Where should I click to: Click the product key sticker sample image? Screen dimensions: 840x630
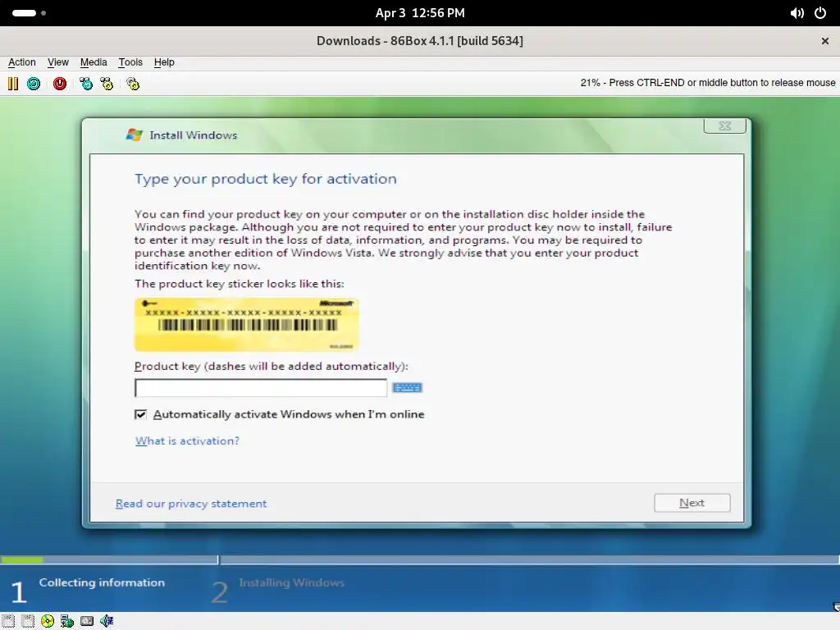tap(246, 324)
